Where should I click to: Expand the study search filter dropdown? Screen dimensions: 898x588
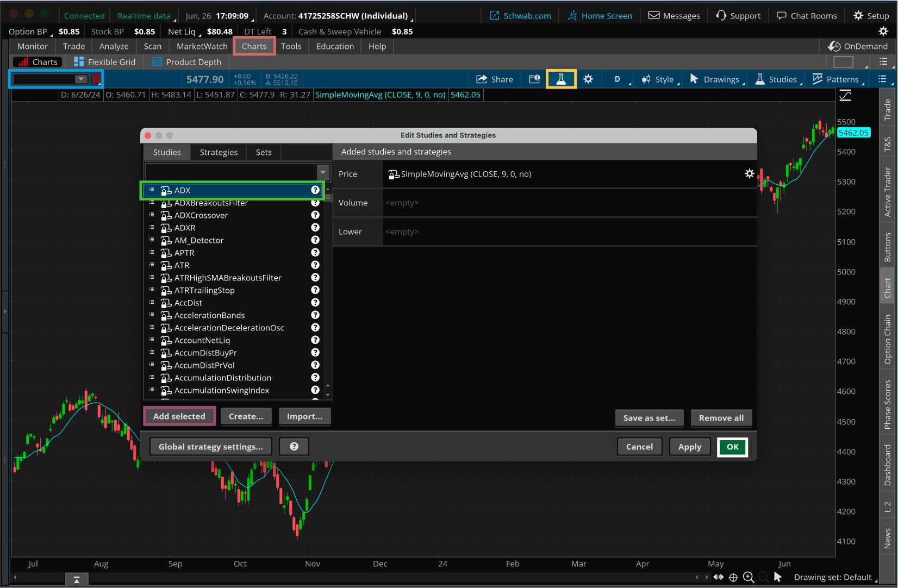pyautogui.click(x=323, y=172)
